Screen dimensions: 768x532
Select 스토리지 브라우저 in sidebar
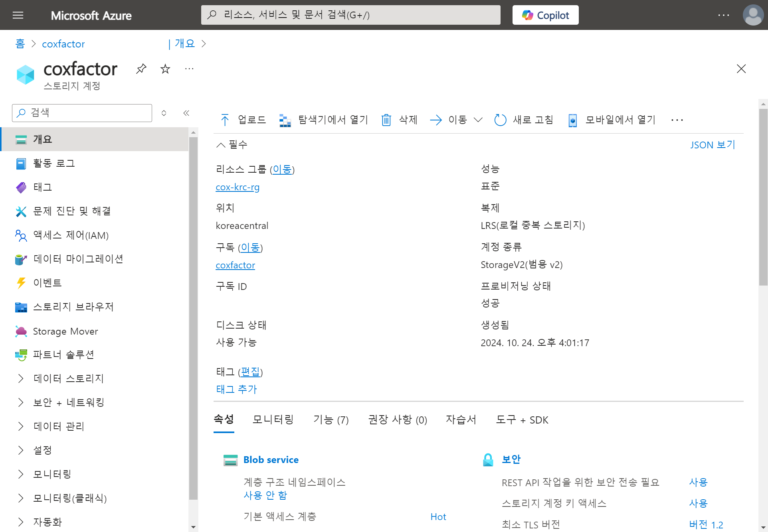(x=73, y=307)
